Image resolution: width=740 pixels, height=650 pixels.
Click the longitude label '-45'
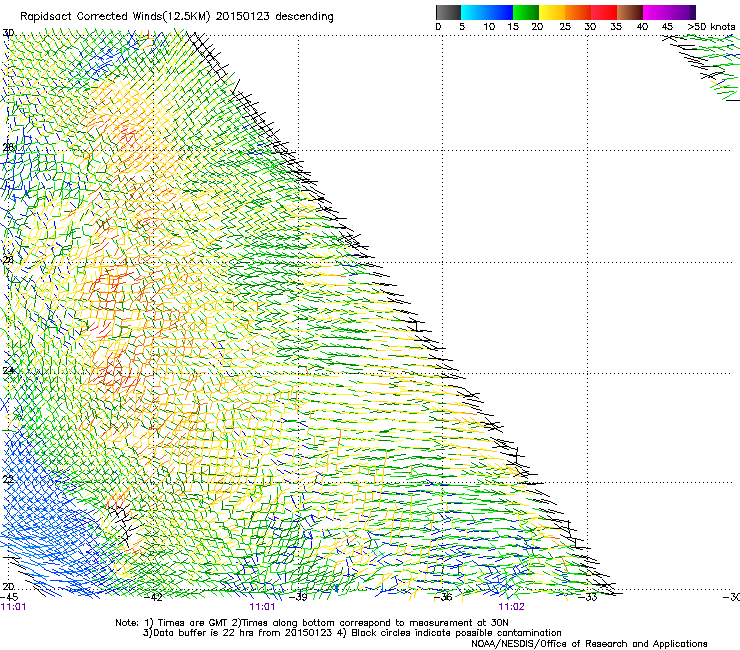9,597
